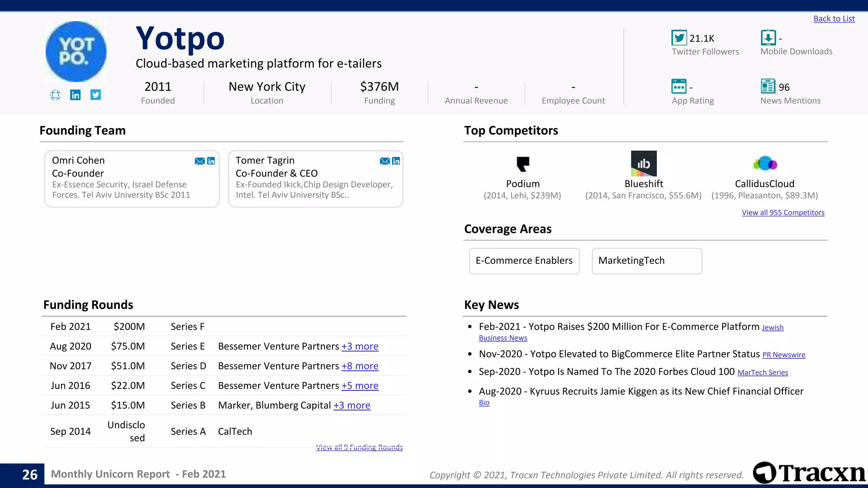Click the CalTech investor name
The image size is (868, 488).
235,432
